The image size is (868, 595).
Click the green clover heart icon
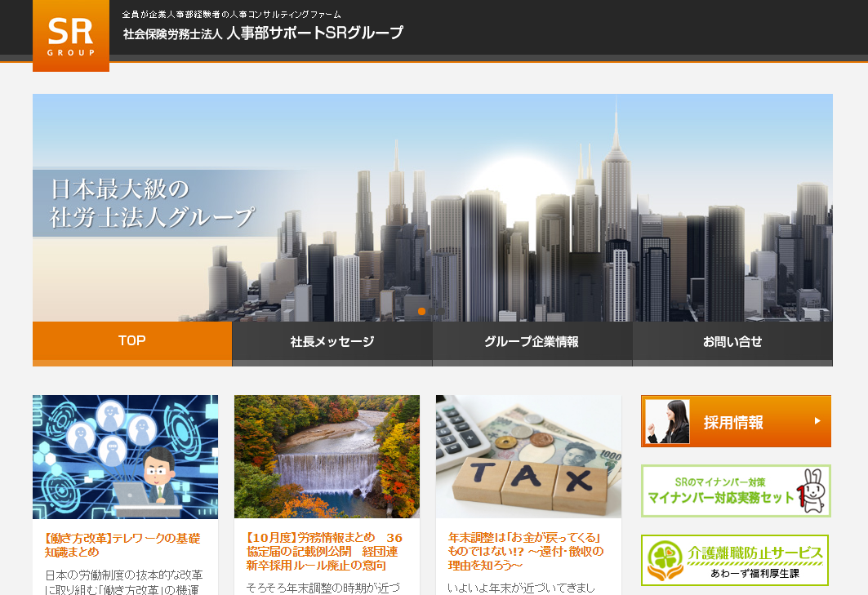point(665,560)
